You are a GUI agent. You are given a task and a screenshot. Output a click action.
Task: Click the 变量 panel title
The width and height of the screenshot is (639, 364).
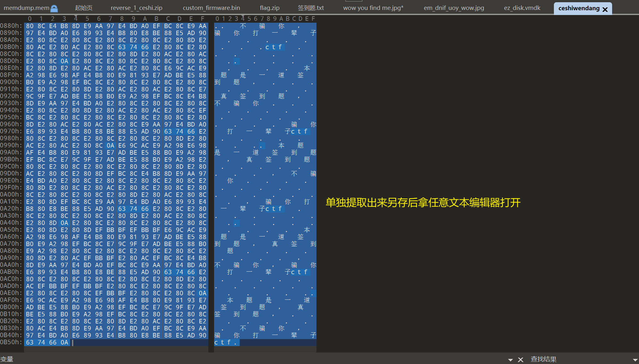pos(7,359)
